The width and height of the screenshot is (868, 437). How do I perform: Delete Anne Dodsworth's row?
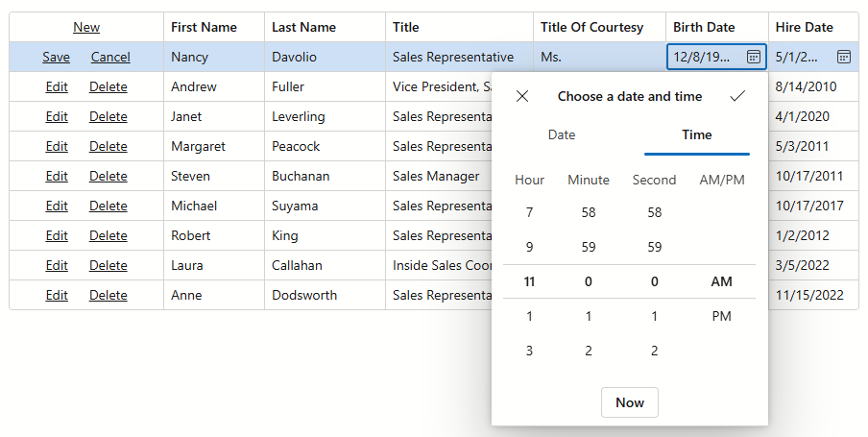coord(108,295)
